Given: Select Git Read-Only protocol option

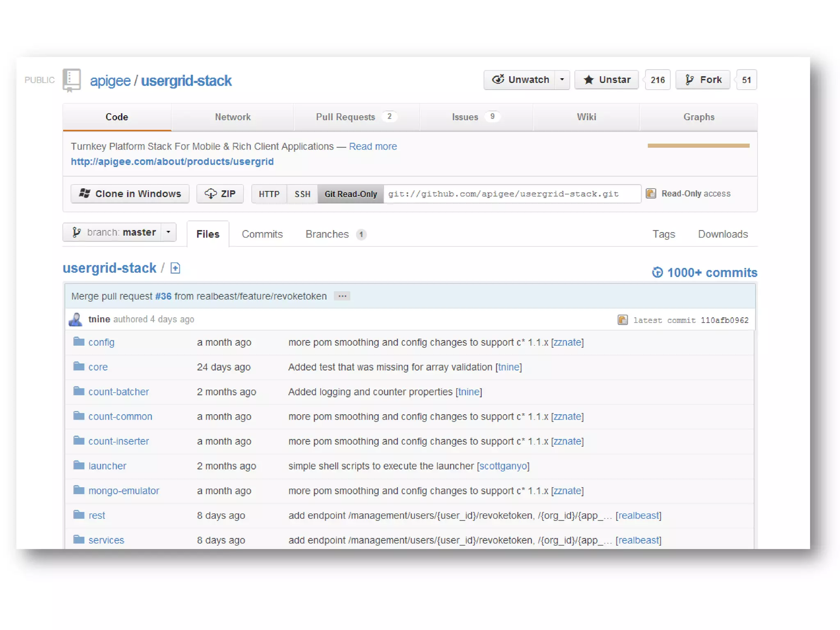Looking at the screenshot, I should point(350,194).
